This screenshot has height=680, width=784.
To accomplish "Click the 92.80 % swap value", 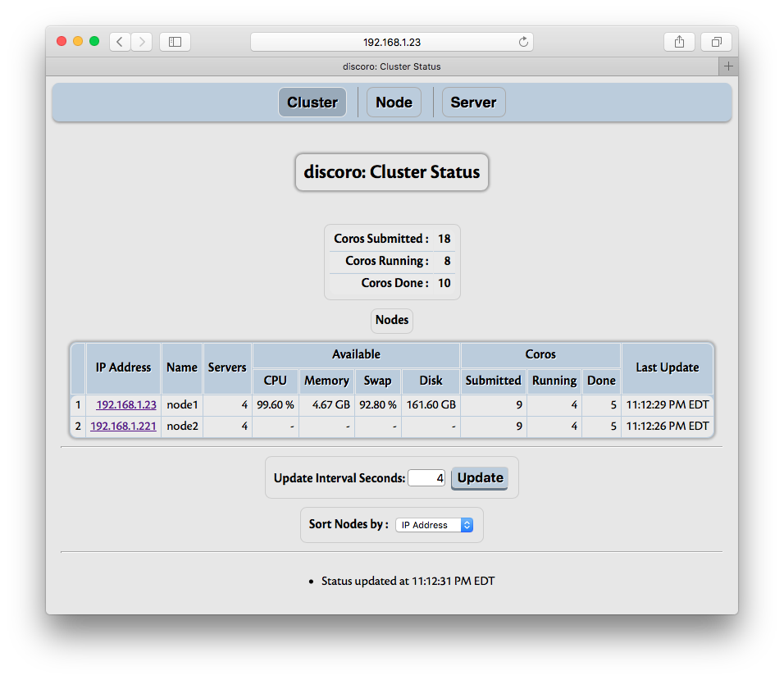I will pos(378,405).
